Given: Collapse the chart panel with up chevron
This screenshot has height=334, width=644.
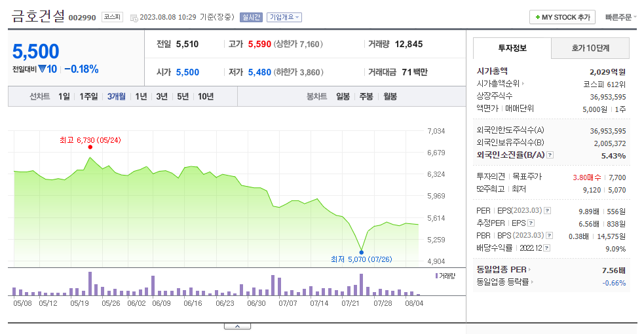Looking at the screenshot, I should pos(237,326).
